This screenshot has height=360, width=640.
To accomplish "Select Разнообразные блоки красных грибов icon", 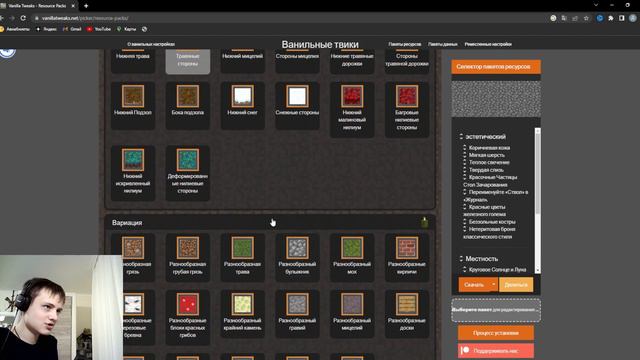I will click(x=188, y=304).
